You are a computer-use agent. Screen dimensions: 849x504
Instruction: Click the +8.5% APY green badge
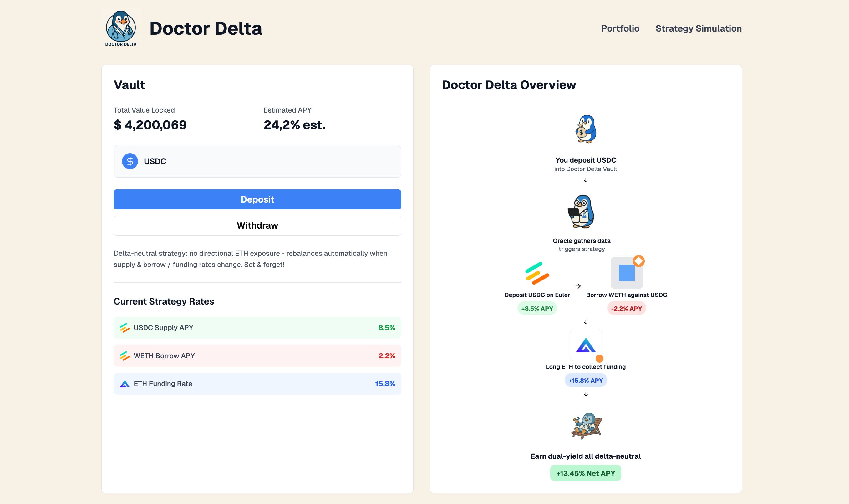pyautogui.click(x=537, y=308)
